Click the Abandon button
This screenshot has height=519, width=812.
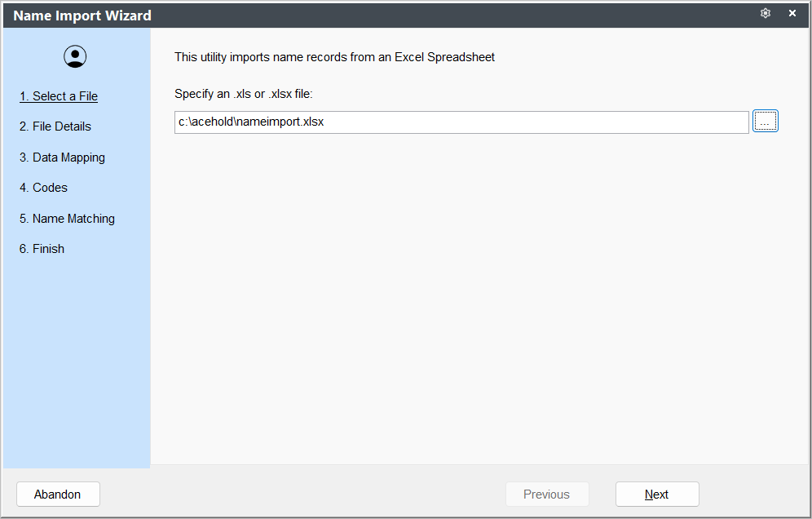58,495
